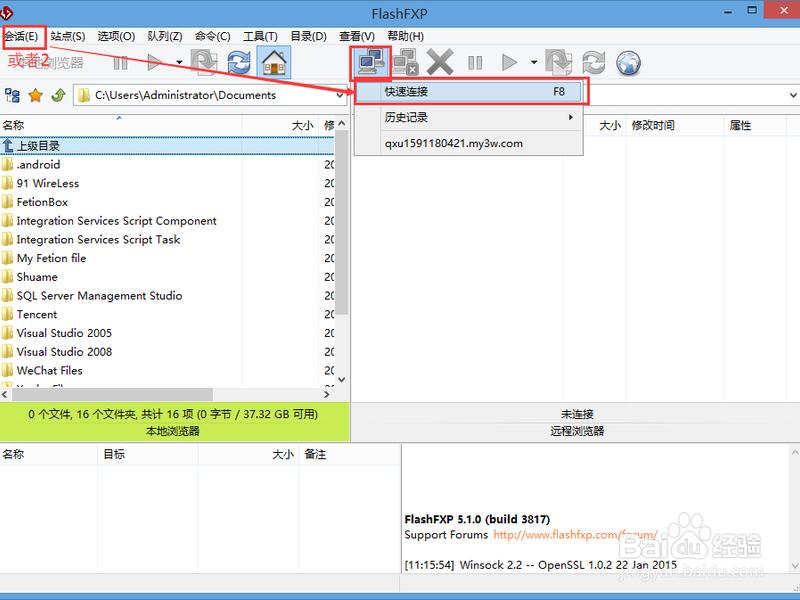Viewport: 800px width, 600px height.
Task: Click the local folder tree icon
Action: (12, 95)
